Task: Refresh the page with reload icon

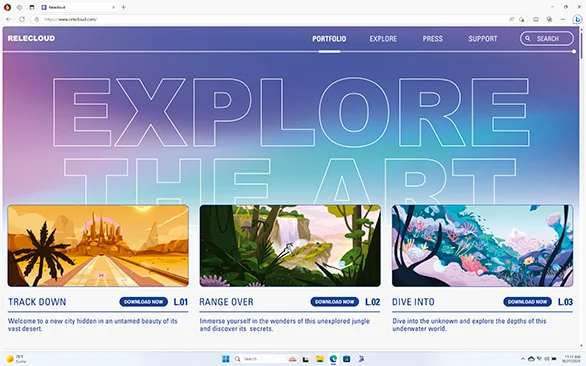Action: (x=22, y=19)
